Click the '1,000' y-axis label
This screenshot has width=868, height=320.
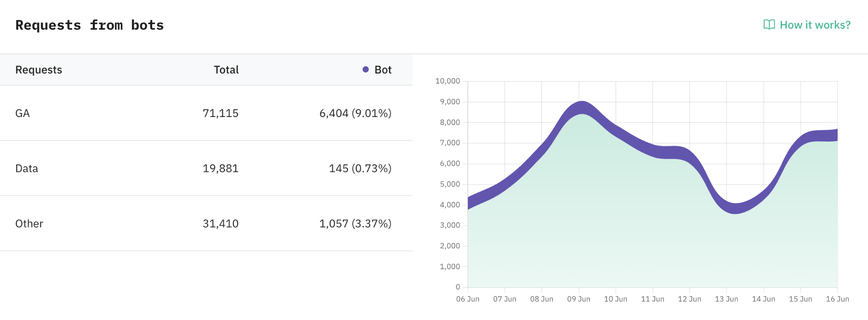450,267
